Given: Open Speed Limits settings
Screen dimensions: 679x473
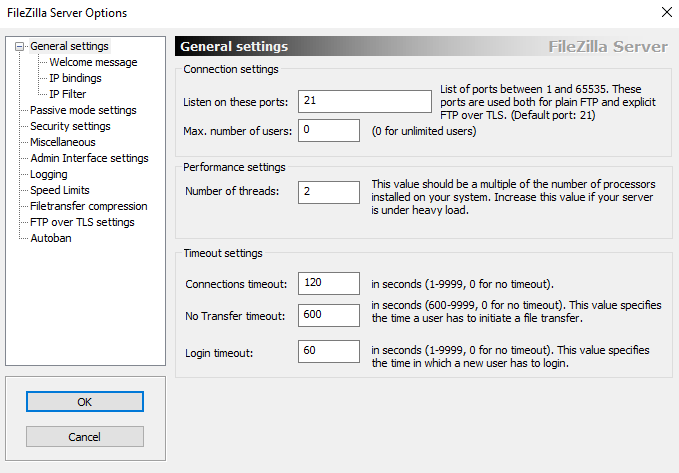Looking at the screenshot, I should pos(60,190).
